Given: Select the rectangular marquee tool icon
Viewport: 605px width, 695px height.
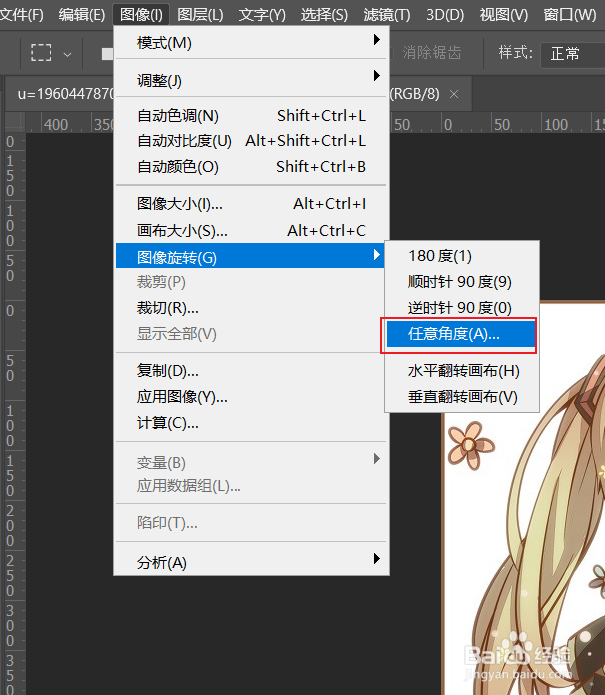Looking at the screenshot, I should point(41,53).
